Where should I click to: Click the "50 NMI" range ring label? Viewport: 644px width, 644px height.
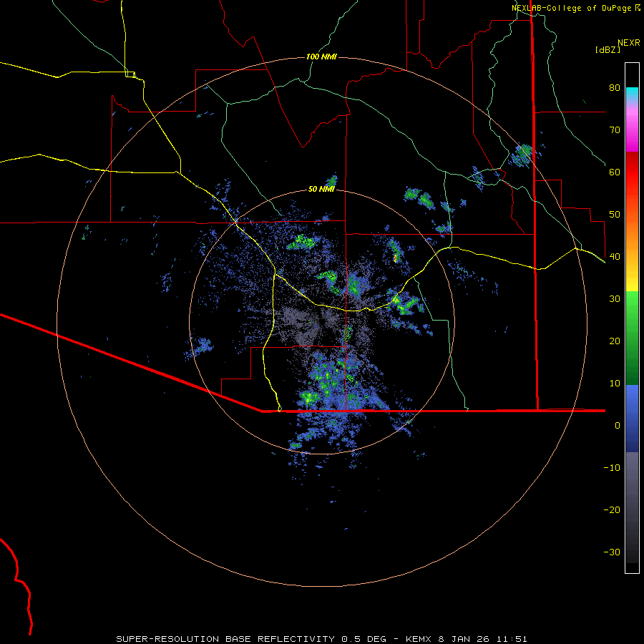(x=321, y=189)
